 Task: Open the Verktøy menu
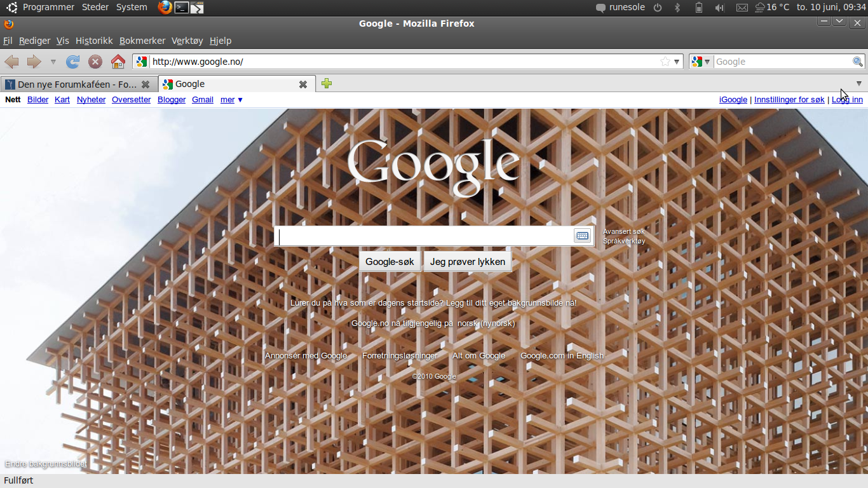pyautogui.click(x=187, y=41)
